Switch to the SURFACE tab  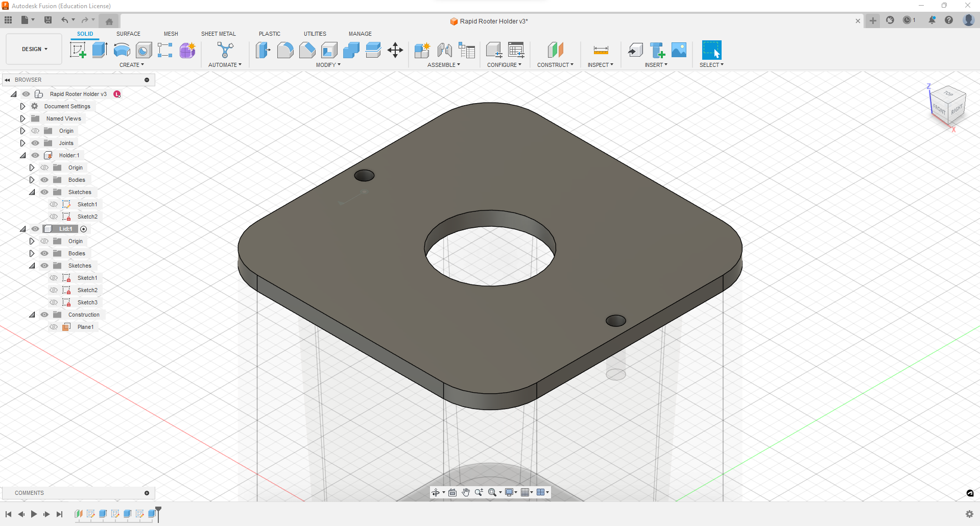[128, 34]
